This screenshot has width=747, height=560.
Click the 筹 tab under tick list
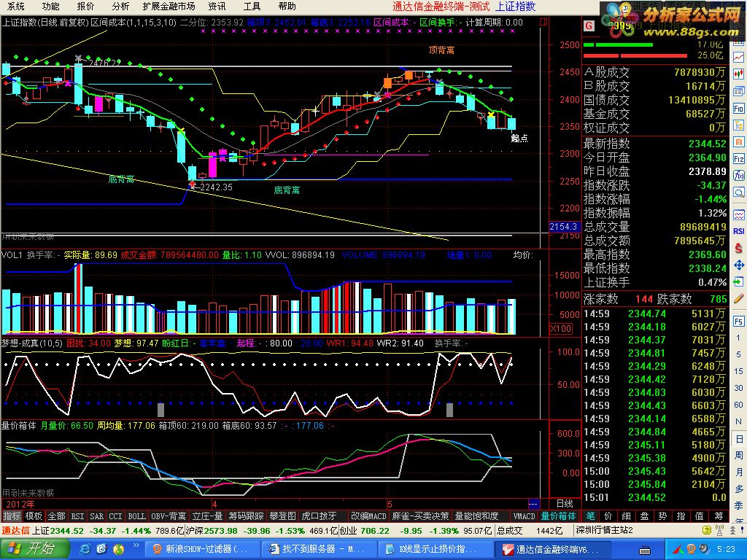point(719,516)
